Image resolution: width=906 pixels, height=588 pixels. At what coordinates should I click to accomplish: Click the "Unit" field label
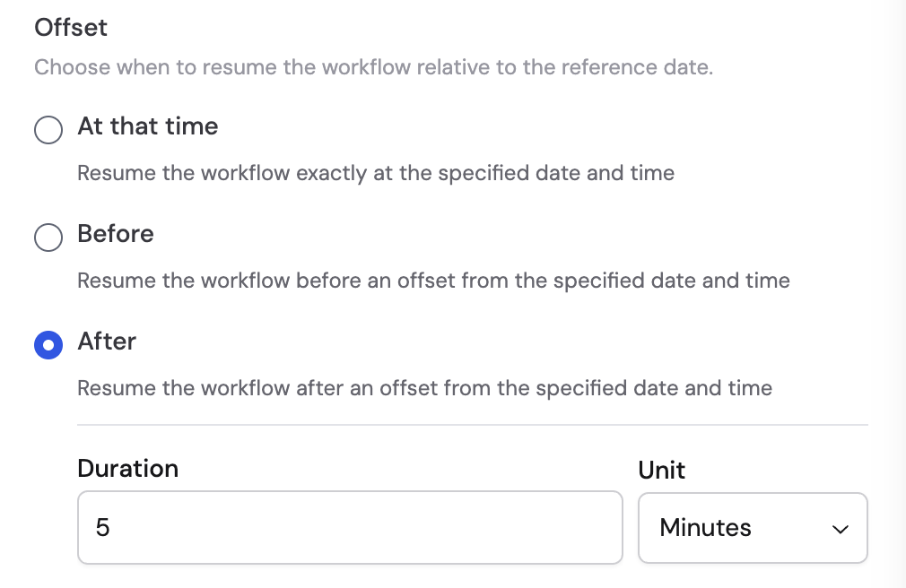661,470
